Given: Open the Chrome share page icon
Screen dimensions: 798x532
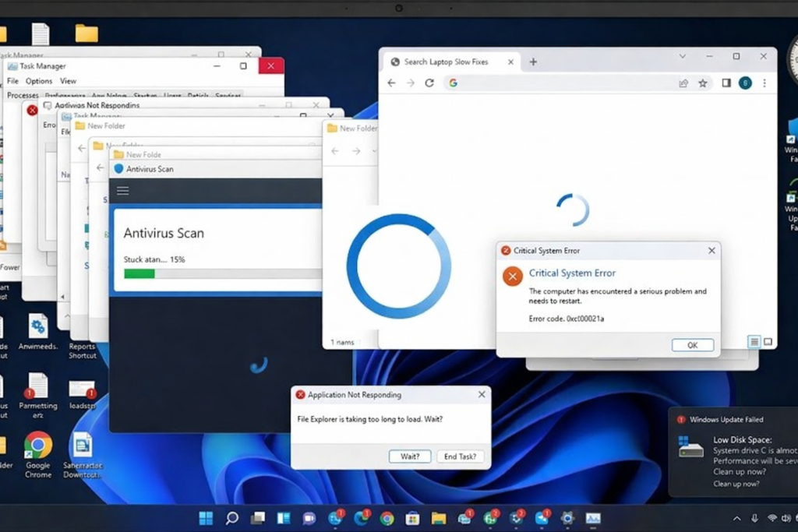Looking at the screenshot, I should click(x=683, y=83).
